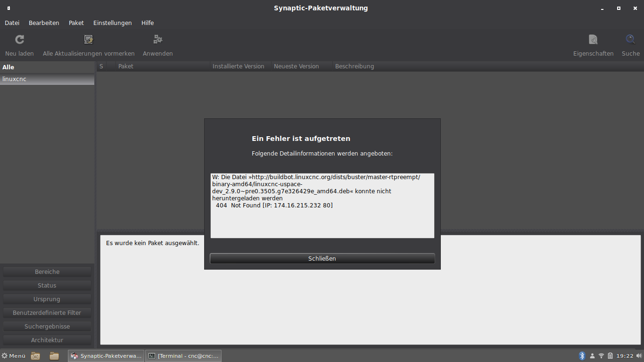Click the 19:22 clock in the tray
Viewport: 644px width, 362px height.
tap(625, 356)
